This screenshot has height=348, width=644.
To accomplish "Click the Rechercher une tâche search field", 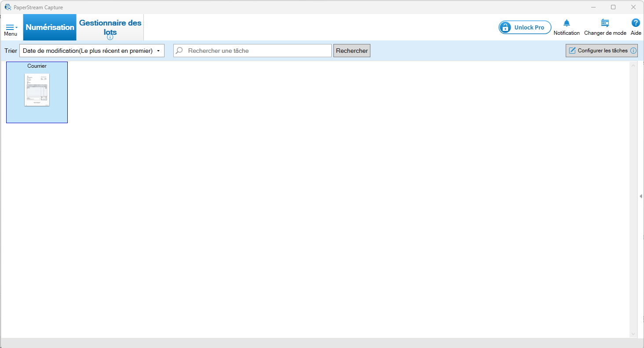I will (x=252, y=51).
